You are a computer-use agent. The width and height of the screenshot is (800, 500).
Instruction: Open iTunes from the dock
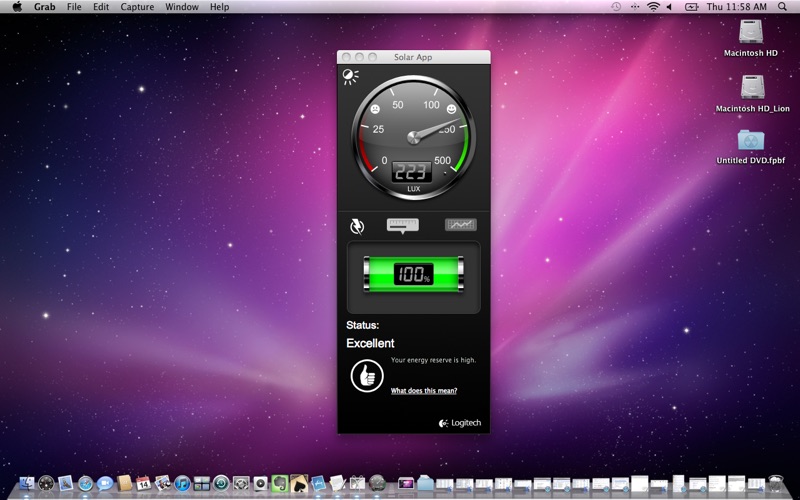pyautogui.click(x=182, y=484)
